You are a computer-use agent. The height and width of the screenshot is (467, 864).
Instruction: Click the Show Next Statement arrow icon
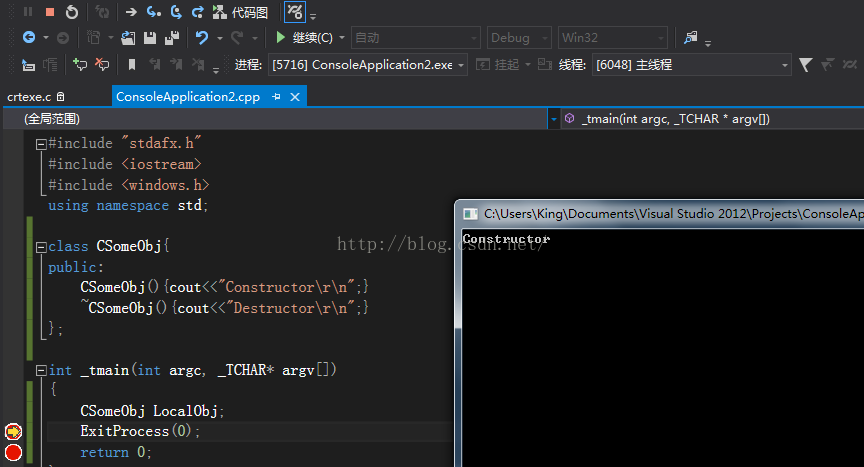(131, 12)
